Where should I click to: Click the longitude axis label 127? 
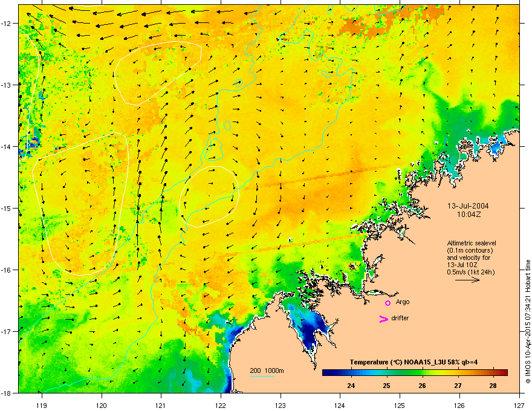pos(519,405)
